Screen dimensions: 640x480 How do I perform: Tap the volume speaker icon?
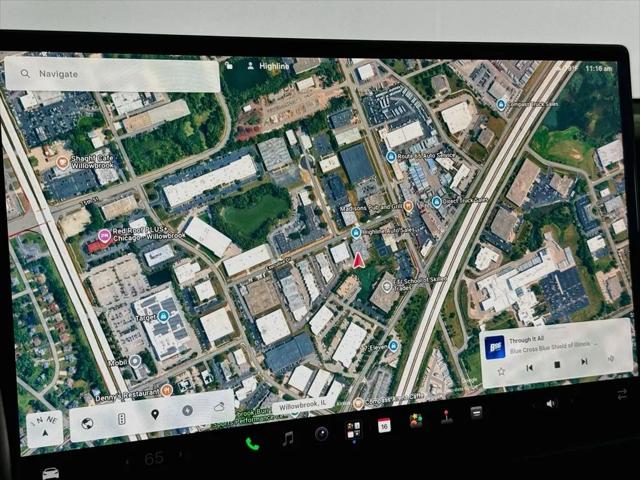point(551,403)
